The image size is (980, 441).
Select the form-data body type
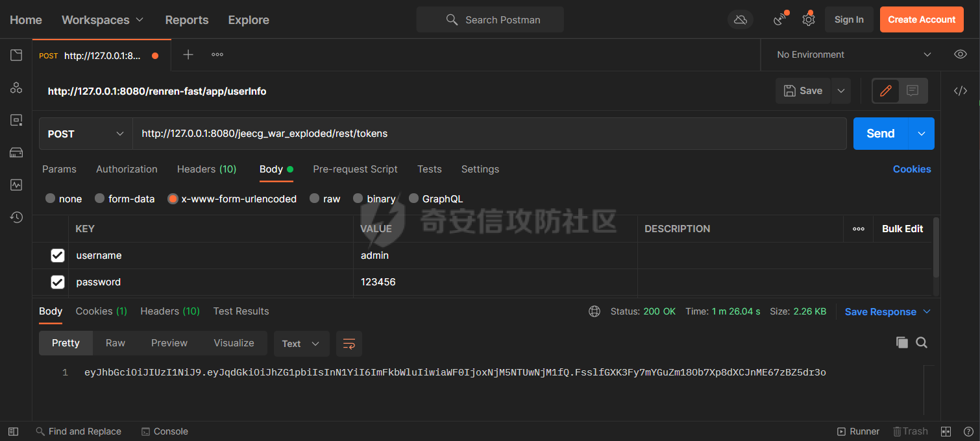click(99, 199)
